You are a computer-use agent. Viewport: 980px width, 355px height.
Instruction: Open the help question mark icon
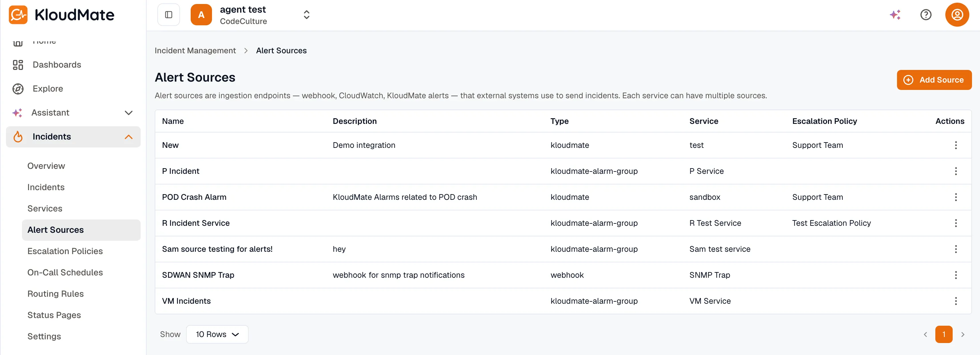click(x=926, y=15)
